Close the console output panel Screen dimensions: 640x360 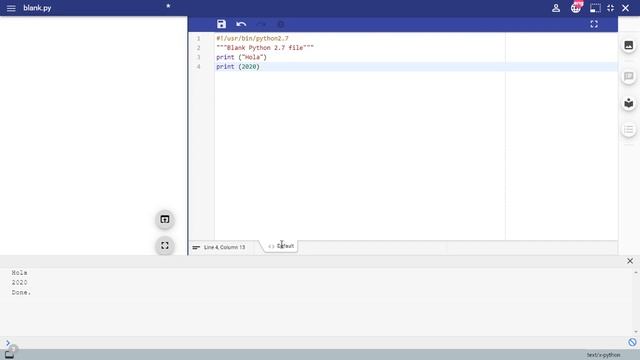pyautogui.click(x=630, y=261)
